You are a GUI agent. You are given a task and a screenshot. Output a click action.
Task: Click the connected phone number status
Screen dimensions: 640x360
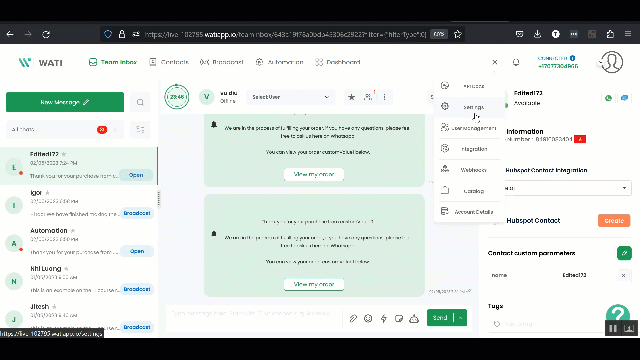pos(558,62)
